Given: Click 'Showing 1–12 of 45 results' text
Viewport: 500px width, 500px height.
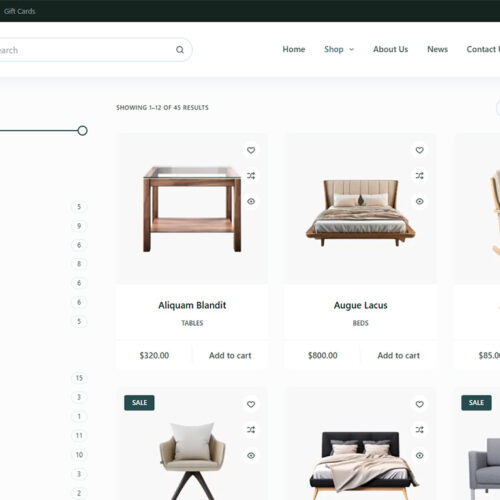Looking at the screenshot, I should point(162,108).
